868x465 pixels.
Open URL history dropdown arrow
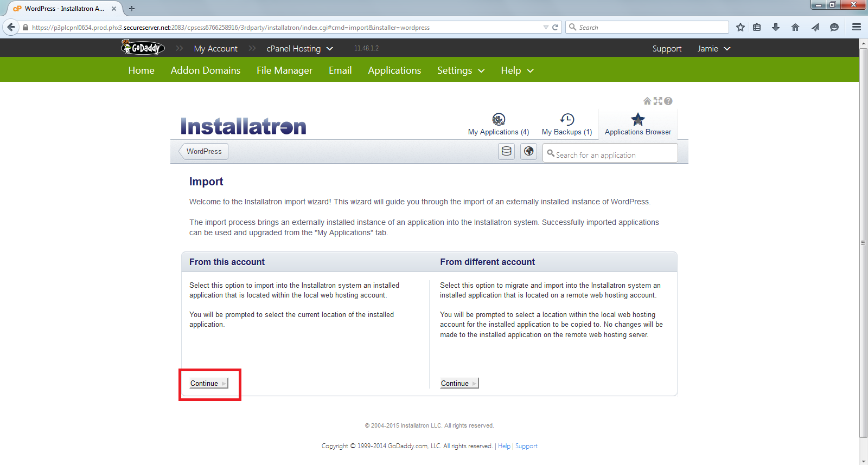pos(546,27)
